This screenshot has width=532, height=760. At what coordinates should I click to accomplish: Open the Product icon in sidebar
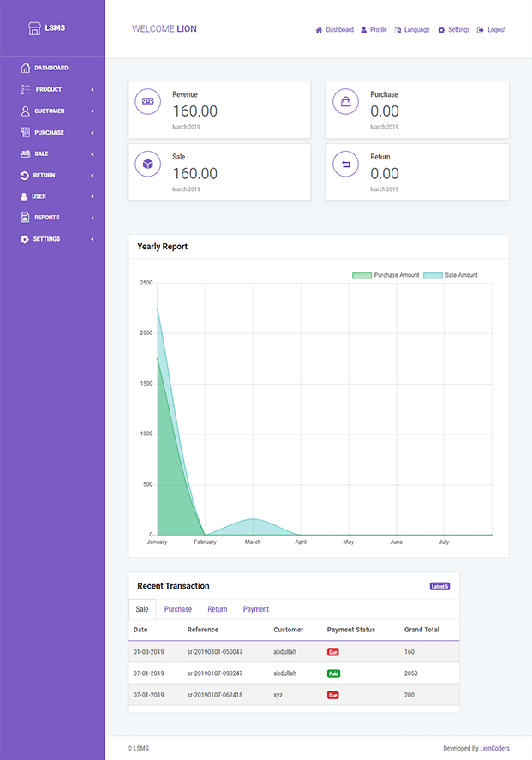tap(24, 89)
